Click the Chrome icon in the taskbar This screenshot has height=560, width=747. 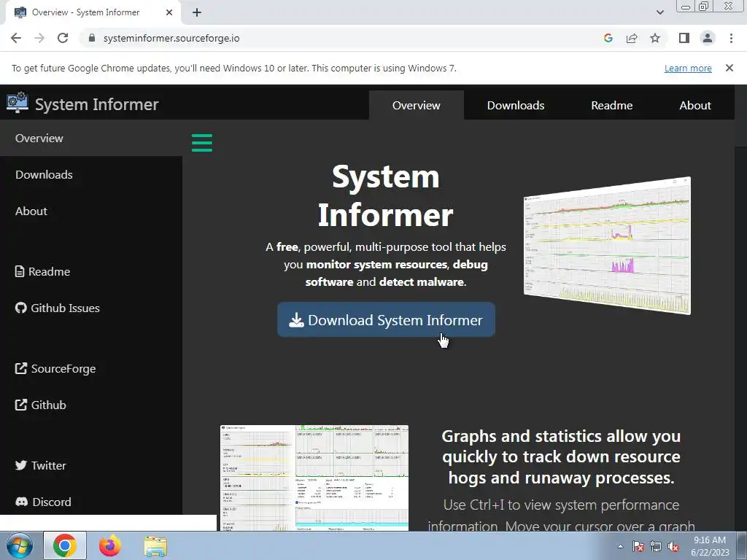click(65, 545)
